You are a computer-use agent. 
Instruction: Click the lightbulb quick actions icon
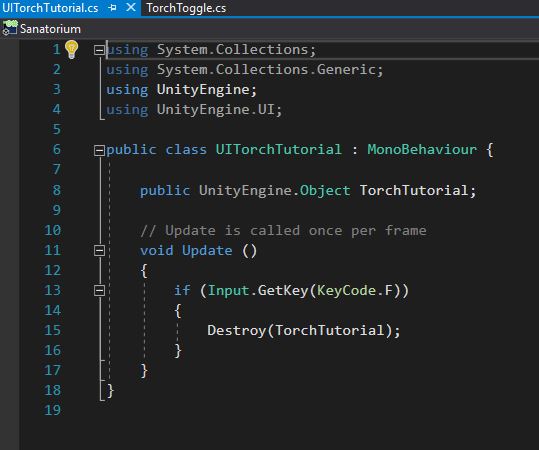point(72,50)
